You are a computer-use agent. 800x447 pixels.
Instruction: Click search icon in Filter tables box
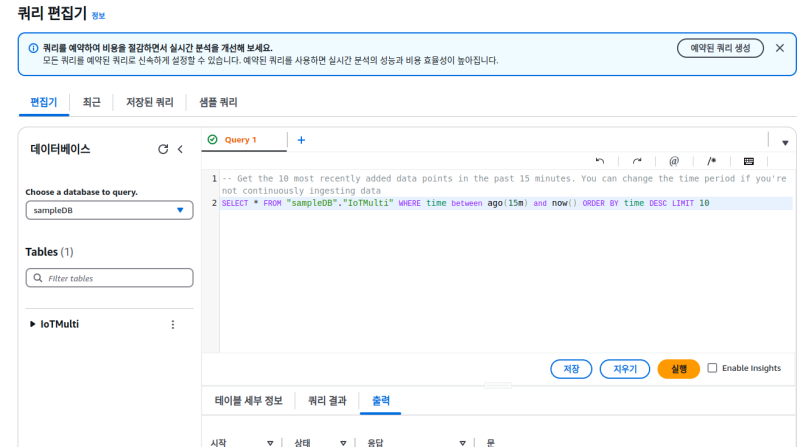click(x=38, y=278)
